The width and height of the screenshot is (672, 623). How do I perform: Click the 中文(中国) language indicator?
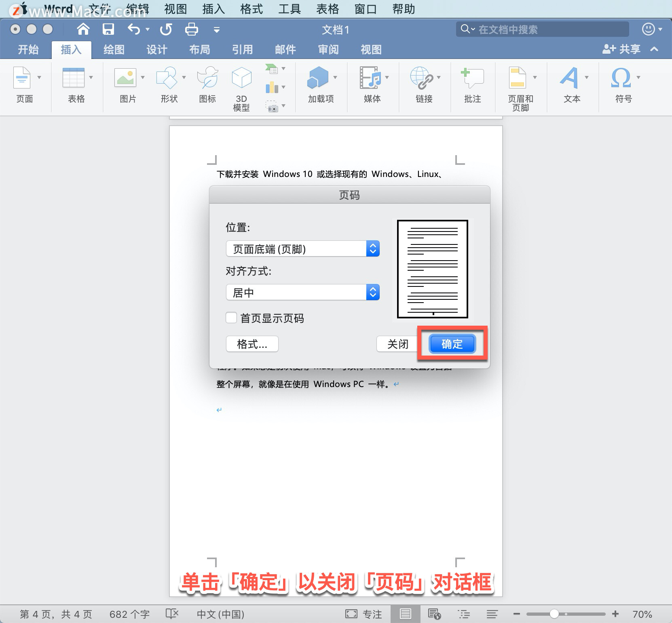point(220,614)
